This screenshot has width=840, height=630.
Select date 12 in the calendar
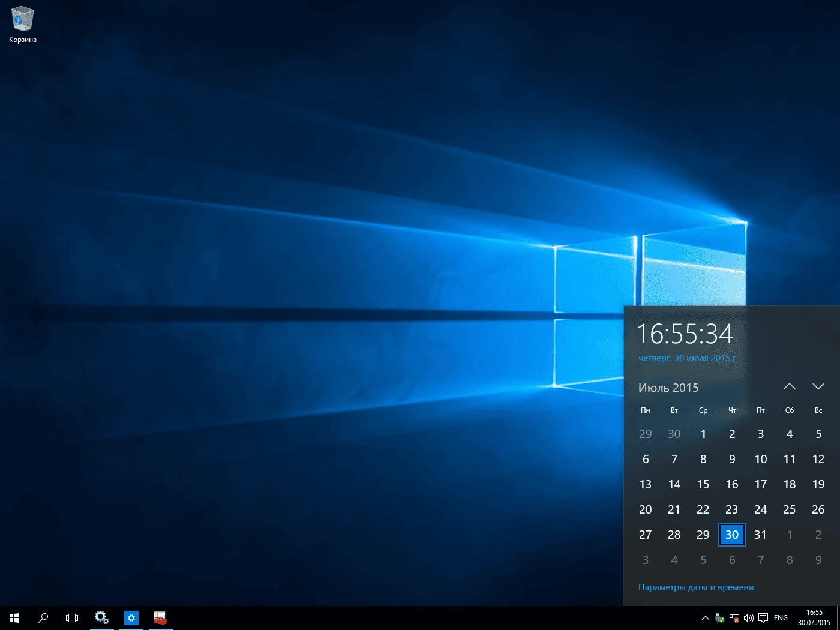[818, 459]
